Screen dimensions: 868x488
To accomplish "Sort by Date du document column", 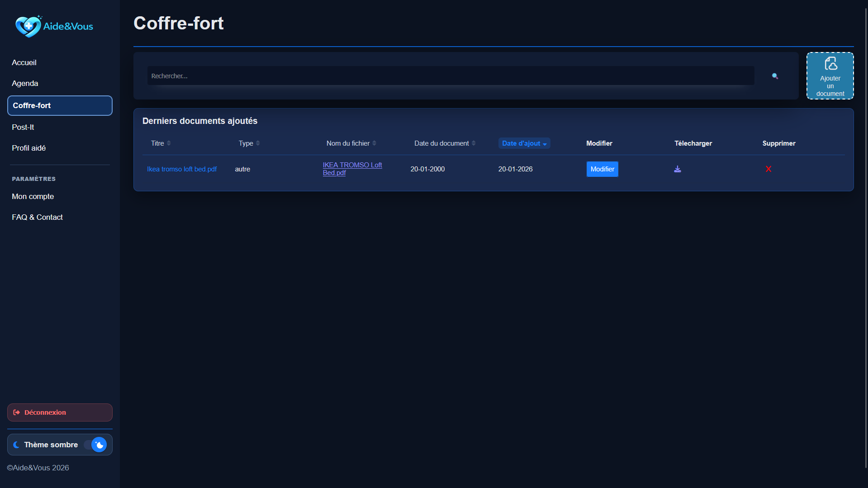I will click(445, 143).
